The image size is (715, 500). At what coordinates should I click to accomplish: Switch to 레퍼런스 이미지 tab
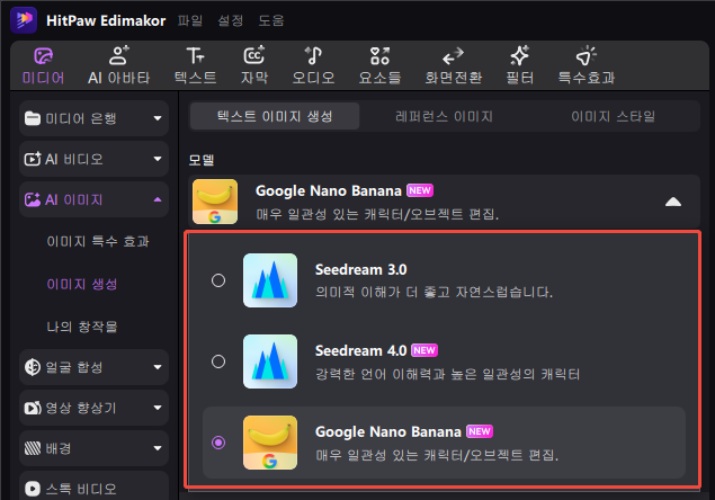(444, 117)
